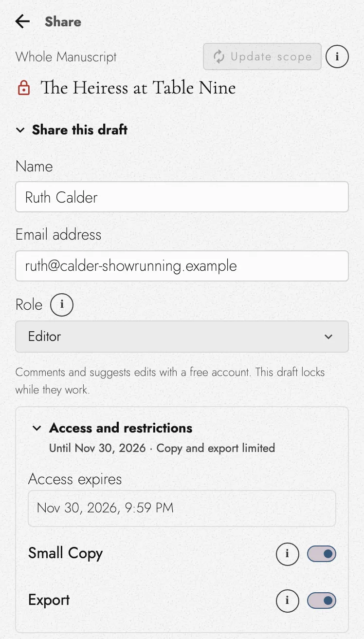
Task: Click the Name field with Ruth Calder
Action: pos(182,197)
